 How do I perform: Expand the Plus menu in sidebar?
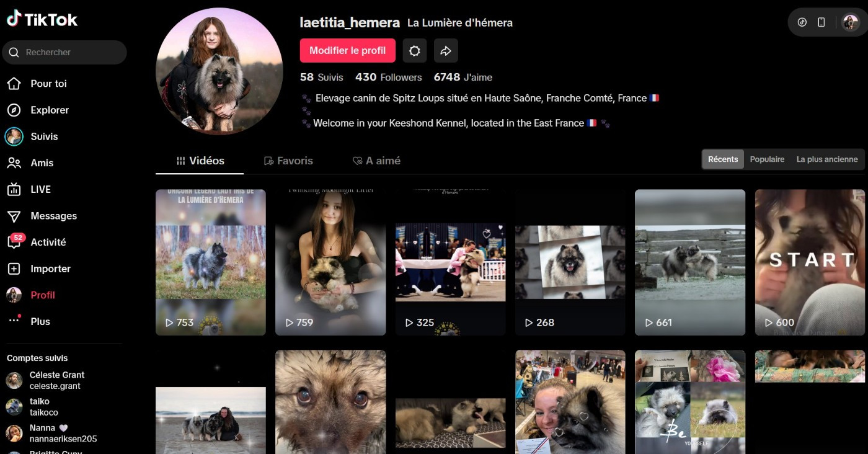(x=14, y=321)
